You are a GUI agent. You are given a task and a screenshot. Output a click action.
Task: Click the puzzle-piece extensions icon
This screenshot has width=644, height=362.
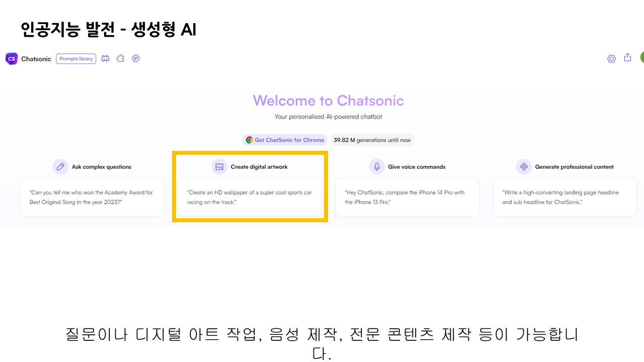120,59
